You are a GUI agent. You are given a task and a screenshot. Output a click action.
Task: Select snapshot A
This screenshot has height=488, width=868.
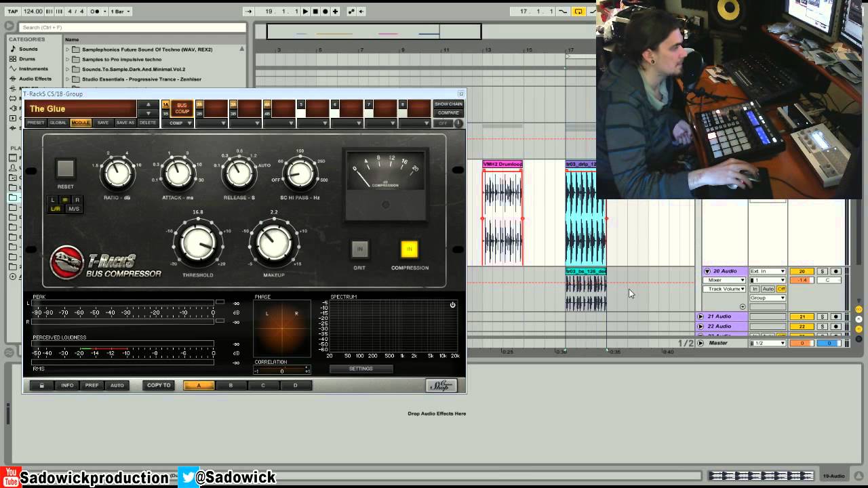point(199,386)
